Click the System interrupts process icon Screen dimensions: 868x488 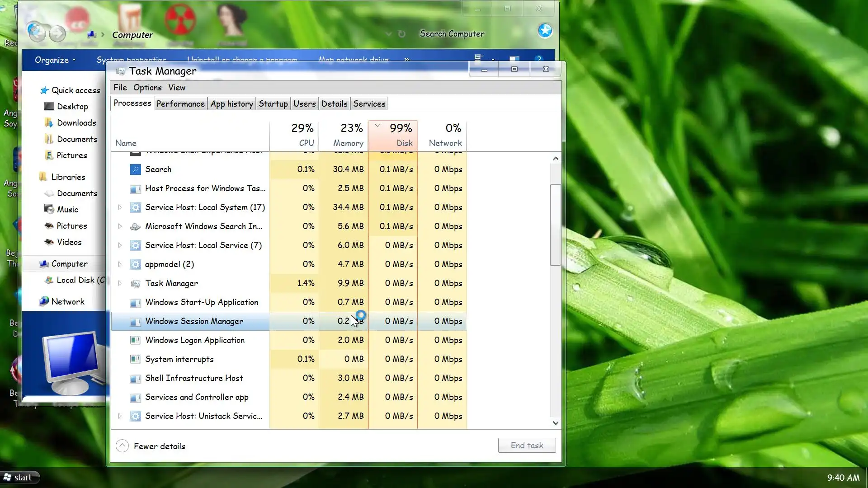[x=135, y=359]
